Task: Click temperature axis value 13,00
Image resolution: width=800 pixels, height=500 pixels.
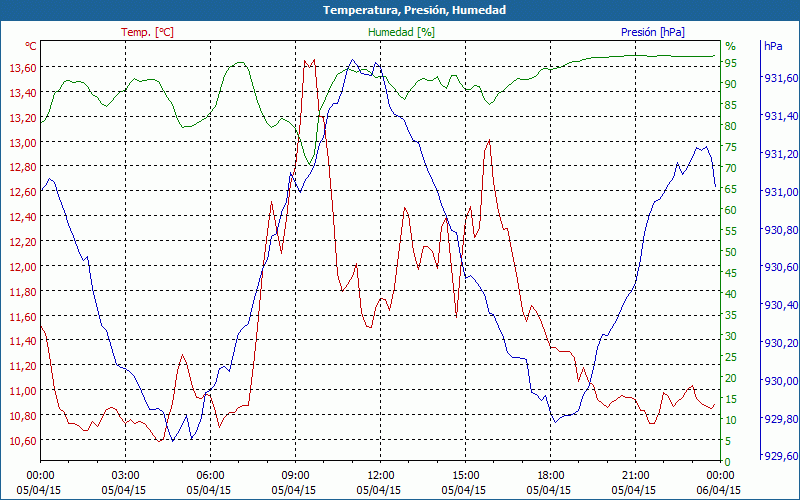Action: pyautogui.click(x=23, y=142)
